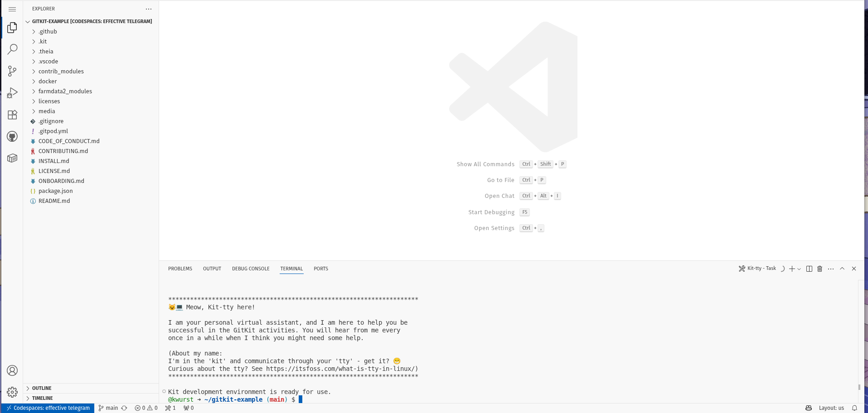Image resolution: width=868 pixels, height=413 pixels.
Task: Click the notifications bell in status bar
Action: 854,408
